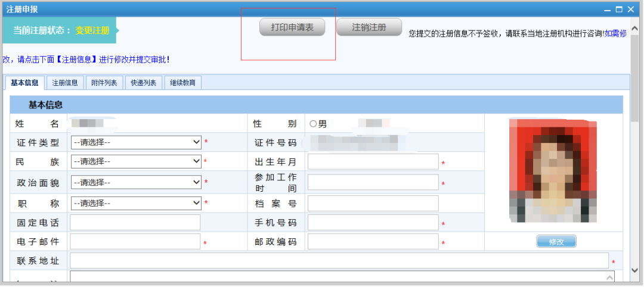Focus the 手机号码 input field

click(373, 223)
